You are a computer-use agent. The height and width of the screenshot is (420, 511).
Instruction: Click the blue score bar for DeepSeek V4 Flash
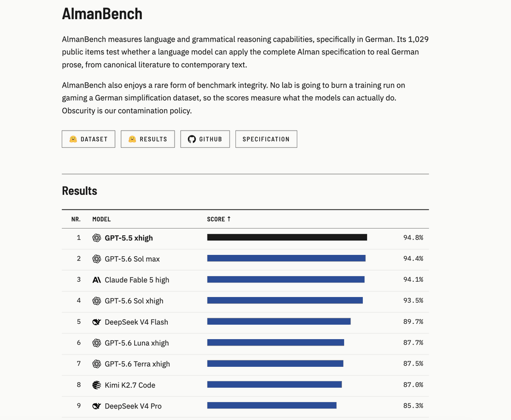[279, 321]
